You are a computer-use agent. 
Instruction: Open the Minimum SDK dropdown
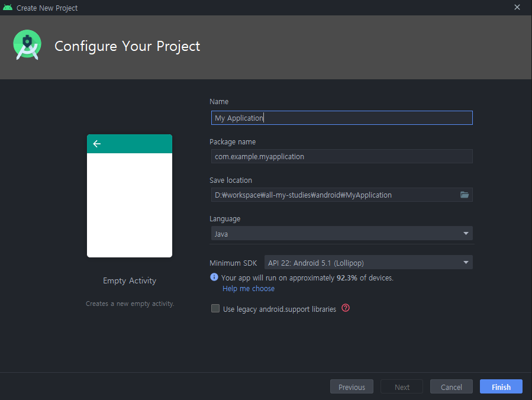click(368, 263)
